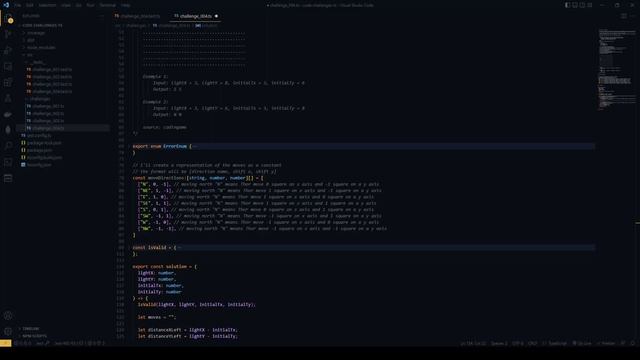The height and width of the screenshot is (360, 640).
Task: Open challenge_003.ts in the challenges folder
Action: pos(48,121)
